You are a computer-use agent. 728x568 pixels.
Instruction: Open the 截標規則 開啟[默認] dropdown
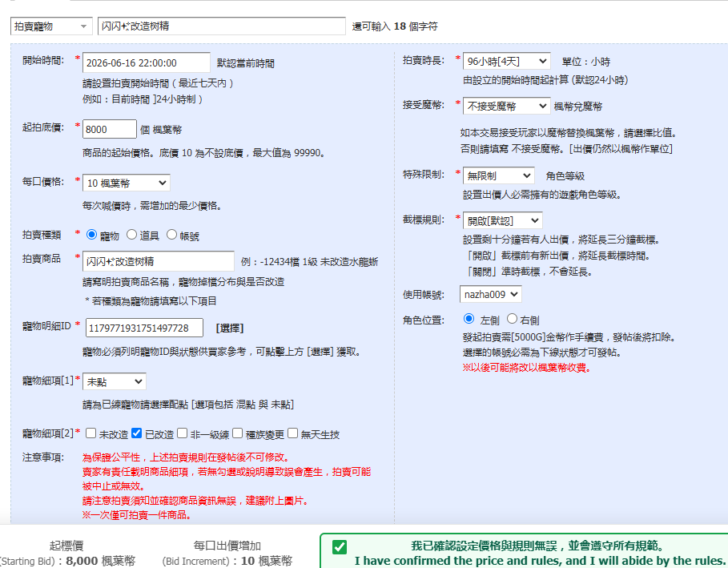503,220
